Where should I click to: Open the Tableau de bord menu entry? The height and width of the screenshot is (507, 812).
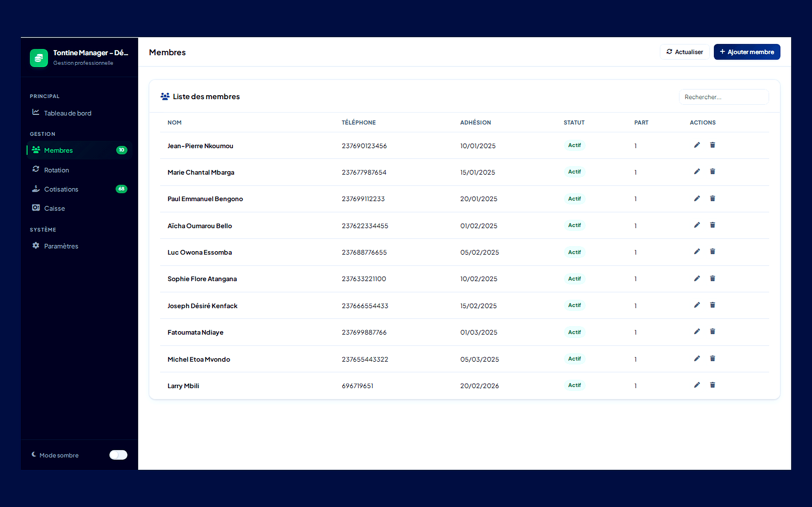(67, 113)
